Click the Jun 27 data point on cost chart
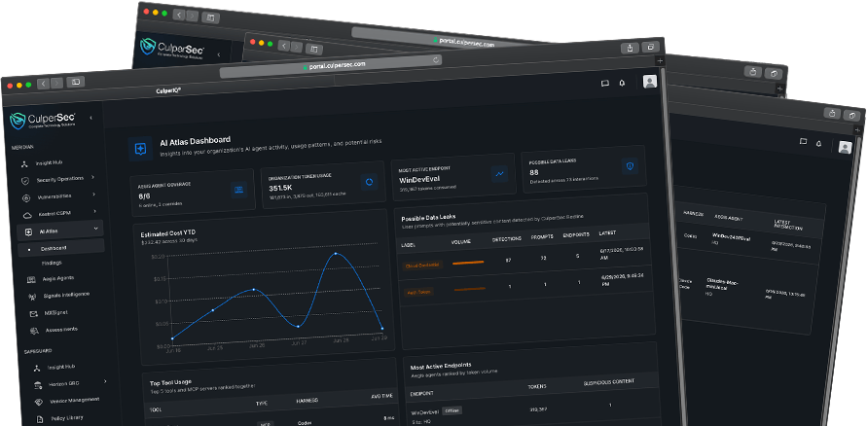The width and height of the screenshot is (868, 426). coord(298,327)
